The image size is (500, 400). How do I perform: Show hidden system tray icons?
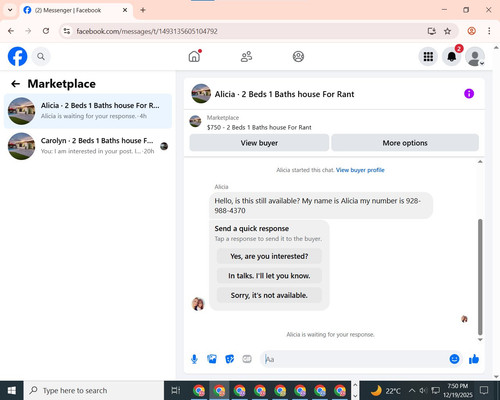pyautogui.click(x=412, y=390)
